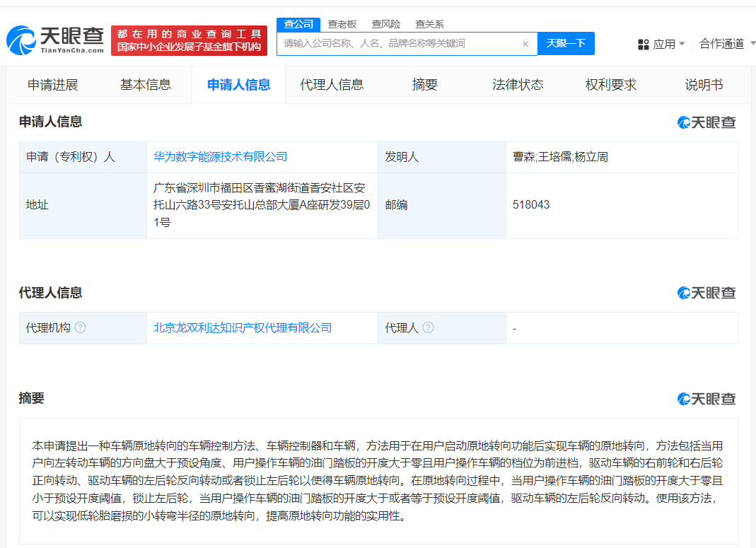Select the 查关系 search tab
The image size is (756, 548).
tap(429, 24)
